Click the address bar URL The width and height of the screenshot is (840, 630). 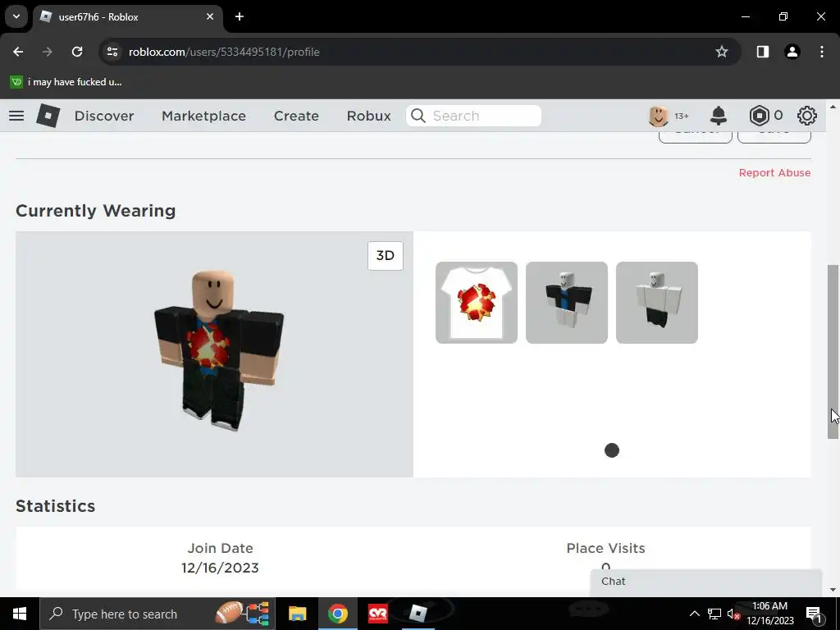tap(224, 52)
